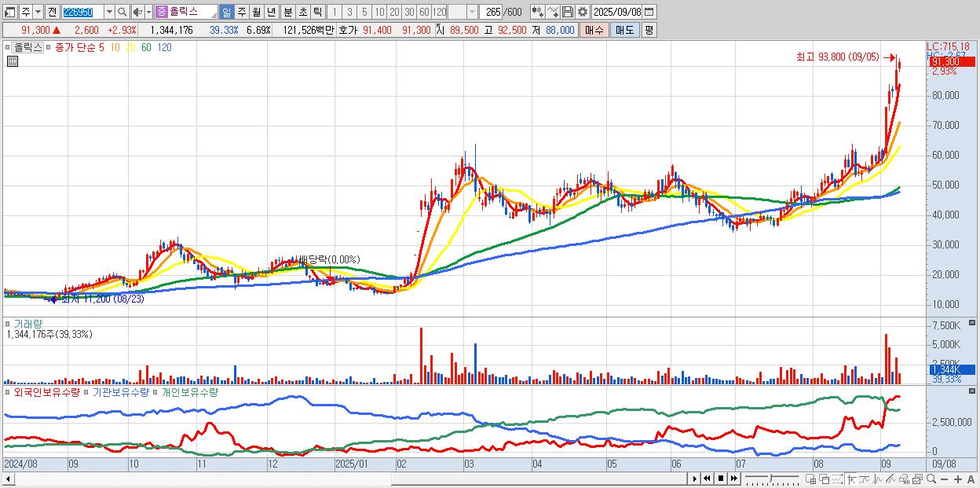This screenshot has width=980, height=488.
Task: Click the 120-day moving average legend
Action: point(164,47)
